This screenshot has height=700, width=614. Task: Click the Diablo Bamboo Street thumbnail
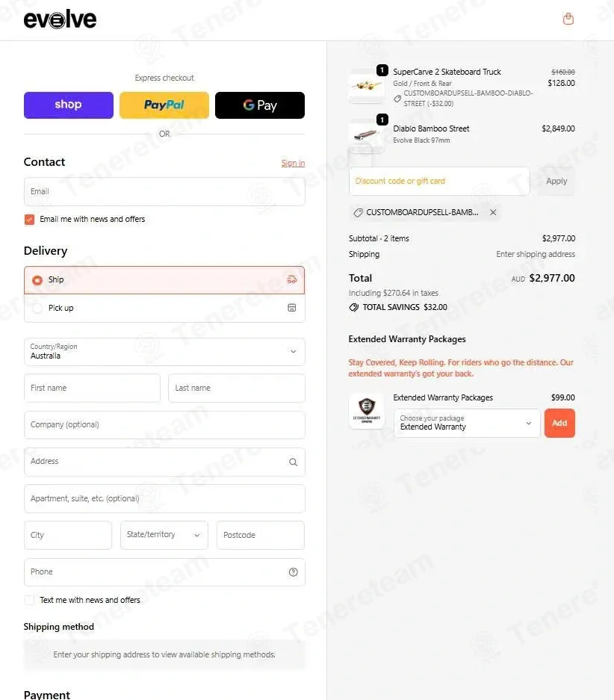pyautogui.click(x=366, y=134)
